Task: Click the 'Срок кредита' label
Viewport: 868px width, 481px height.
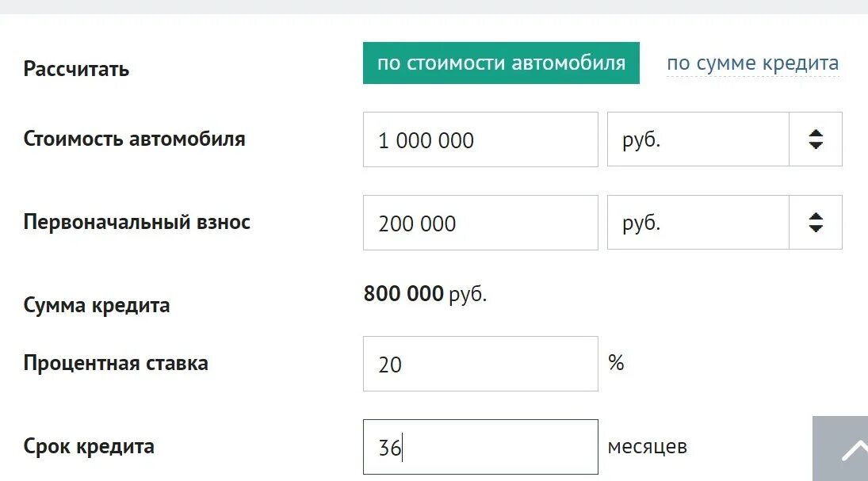Action: 89,446
